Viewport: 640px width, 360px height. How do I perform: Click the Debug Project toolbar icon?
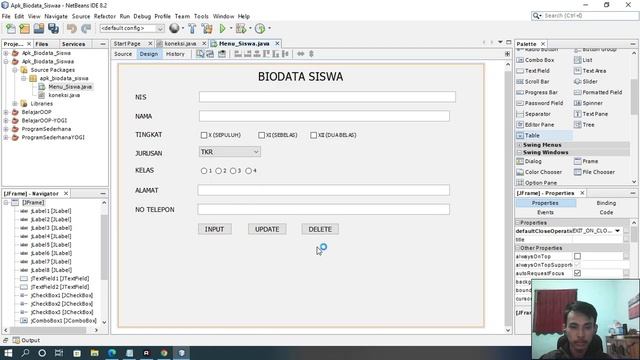[241, 28]
